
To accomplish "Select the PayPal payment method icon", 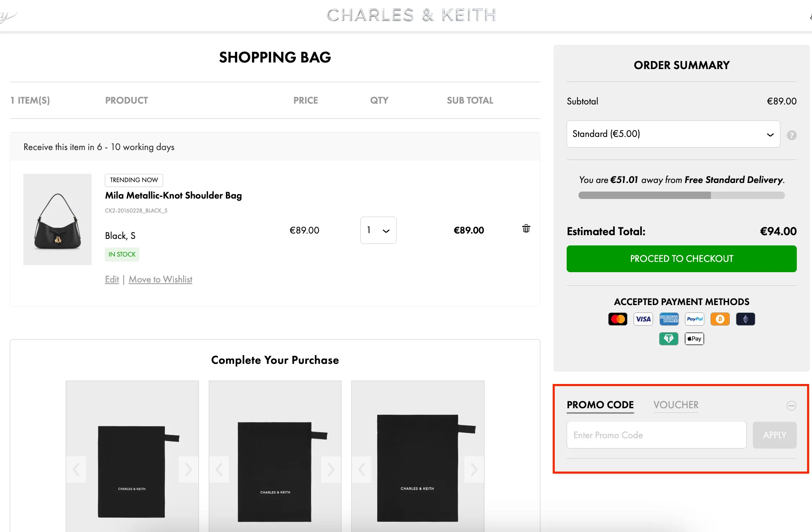I will [694, 319].
